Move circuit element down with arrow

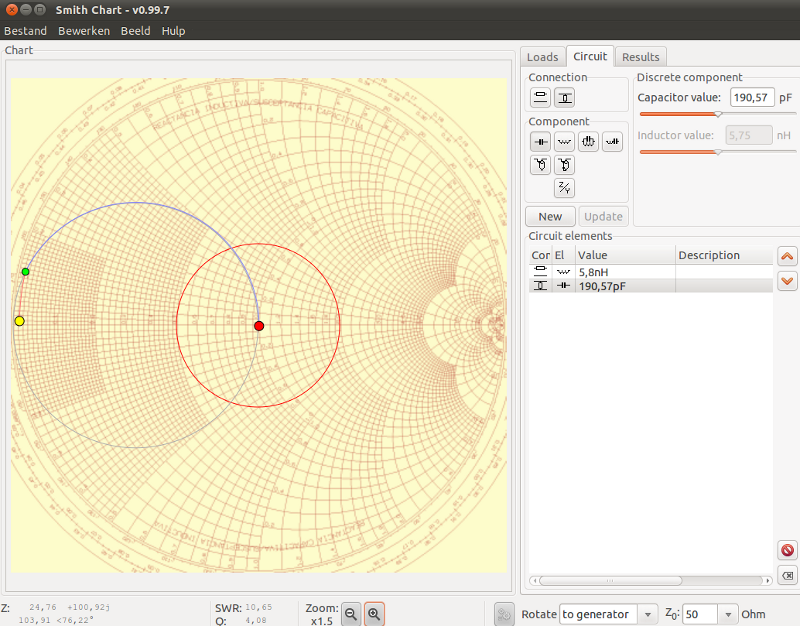pos(788,279)
